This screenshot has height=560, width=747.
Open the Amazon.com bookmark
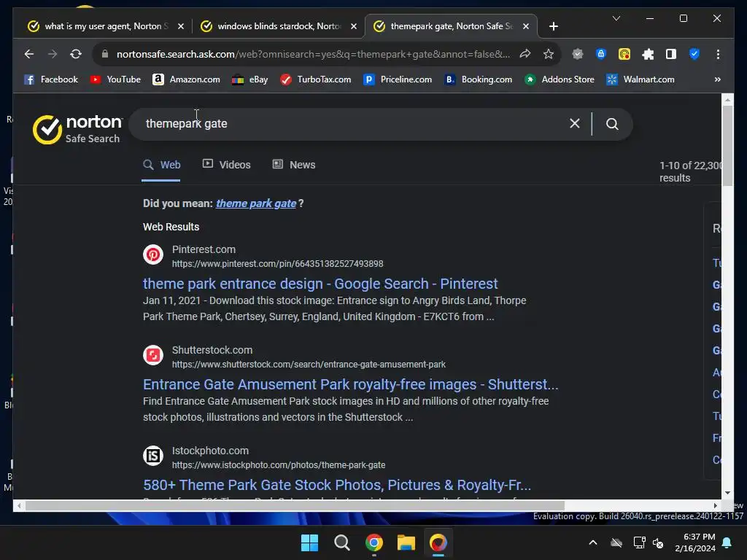(x=186, y=79)
